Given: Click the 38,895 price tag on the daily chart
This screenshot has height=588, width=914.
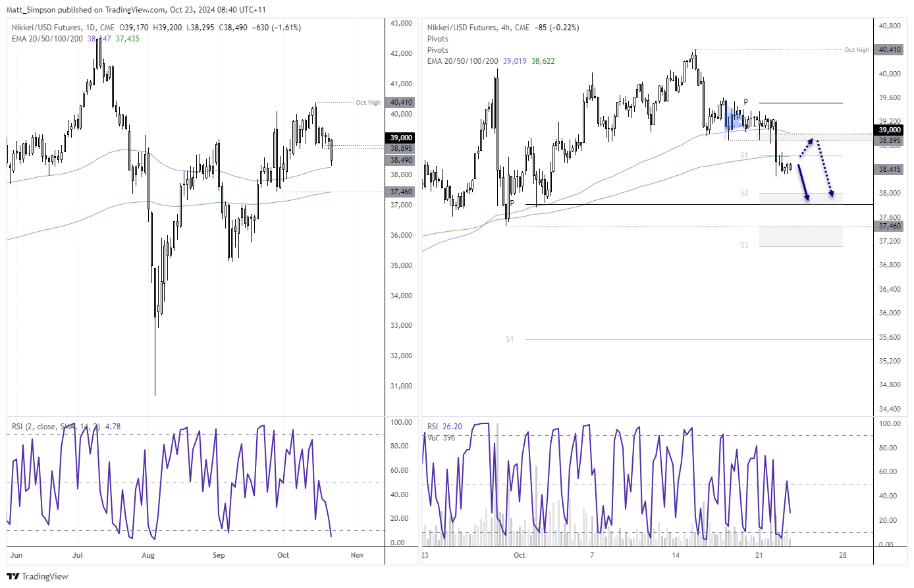Looking at the screenshot, I should [x=401, y=149].
